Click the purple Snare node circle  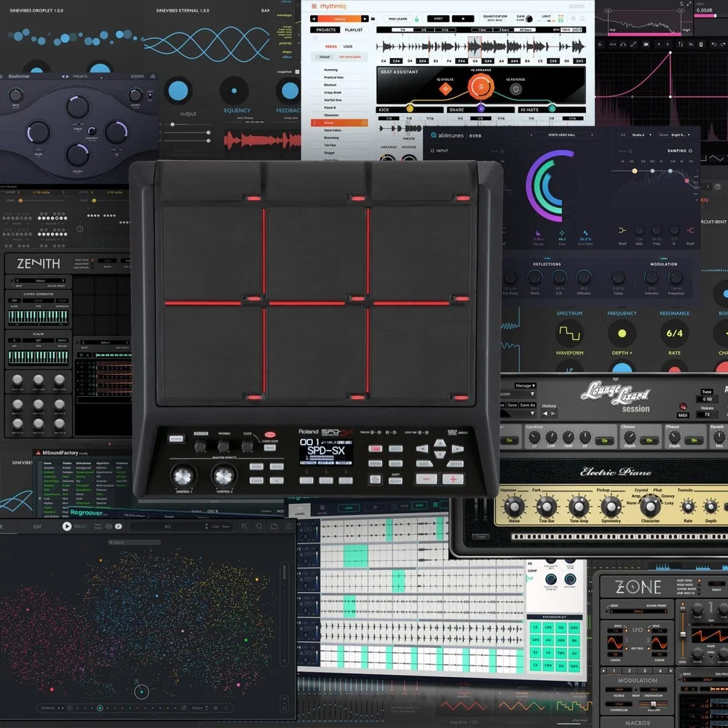click(481, 108)
